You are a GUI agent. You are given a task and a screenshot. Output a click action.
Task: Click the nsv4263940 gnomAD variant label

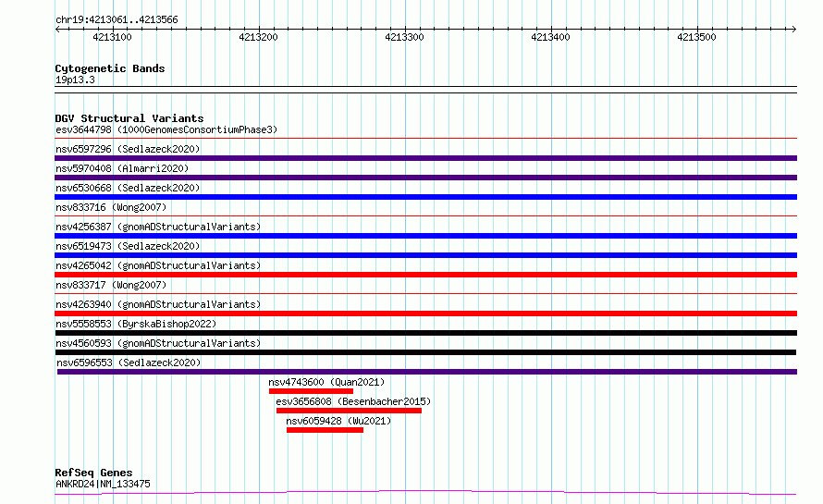[x=158, y=304]
